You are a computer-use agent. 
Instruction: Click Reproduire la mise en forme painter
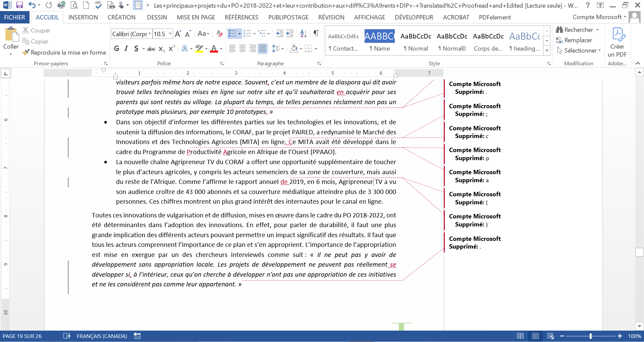[x=64, y=53]
